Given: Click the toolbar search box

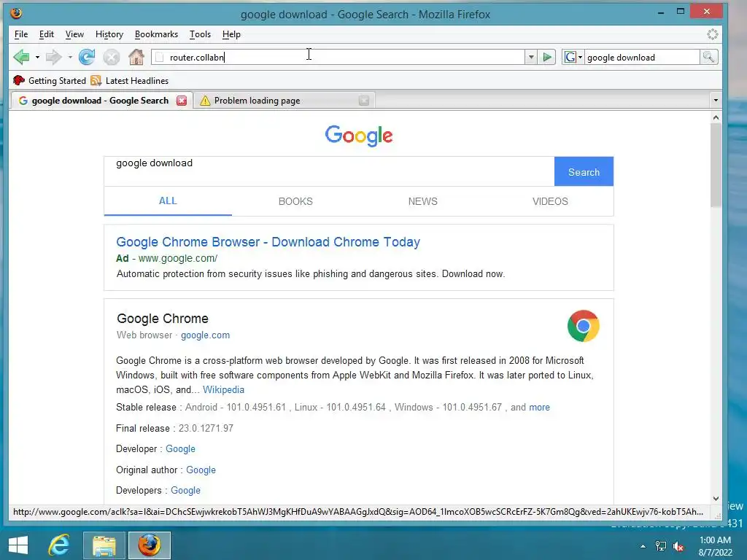Looking at the screenshot, I should [642, 57].
